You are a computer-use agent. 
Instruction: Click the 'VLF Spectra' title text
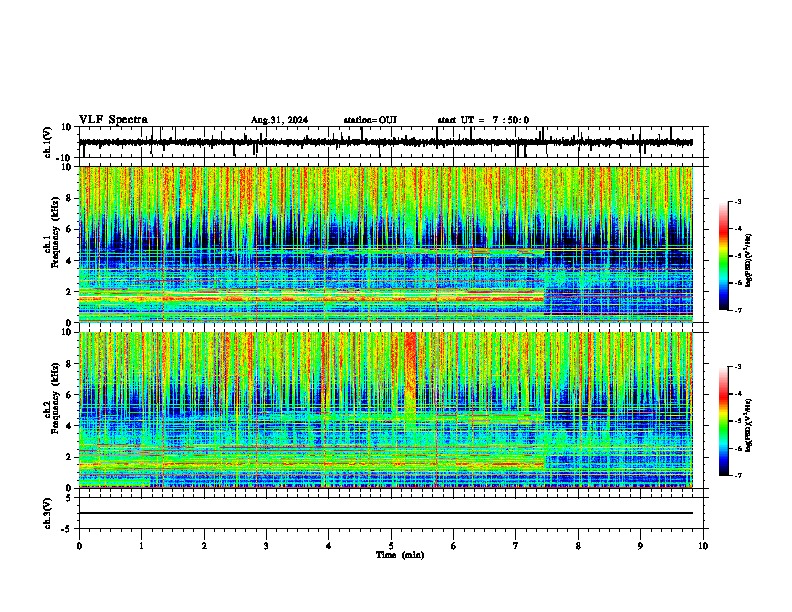pyautogui.click(x=113, y=120)
